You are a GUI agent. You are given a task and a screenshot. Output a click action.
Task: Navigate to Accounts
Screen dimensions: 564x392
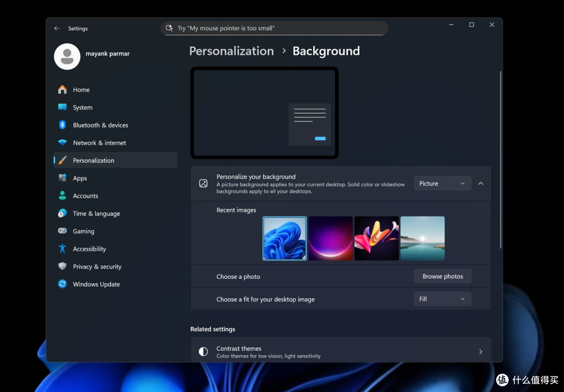115,196
